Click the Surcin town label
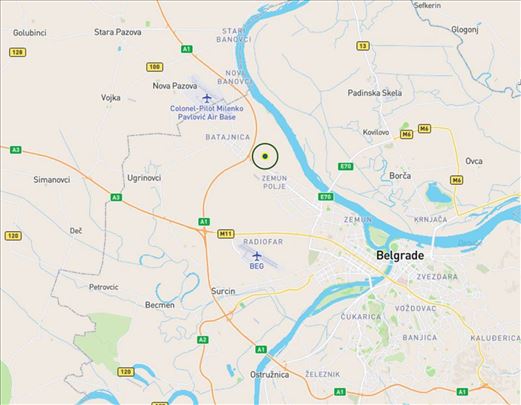521x405 pixels. click(x=223, y=291)
